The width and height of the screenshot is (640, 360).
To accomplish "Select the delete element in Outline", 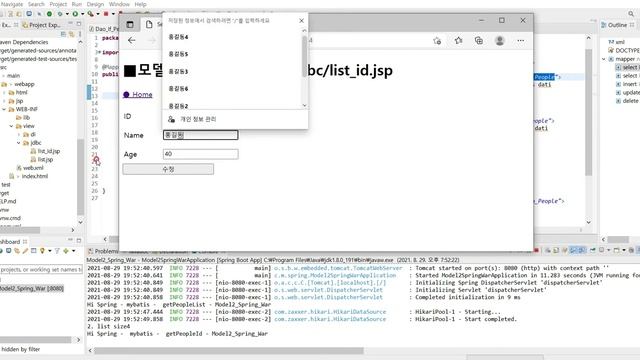I will click(627, 101).
